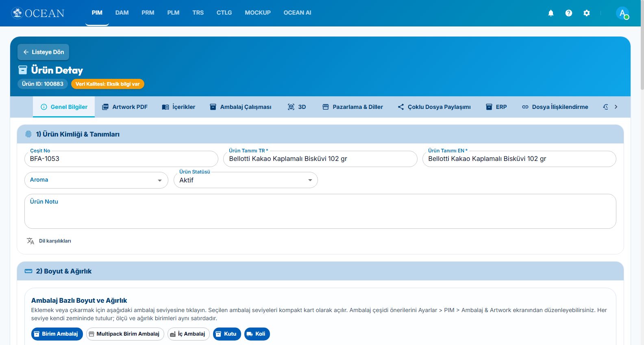The width and height of the screenshot is (644, 345).
Task: Click the translate icon beside Dil karşılıkları
Action: click(x=30, y=241)
